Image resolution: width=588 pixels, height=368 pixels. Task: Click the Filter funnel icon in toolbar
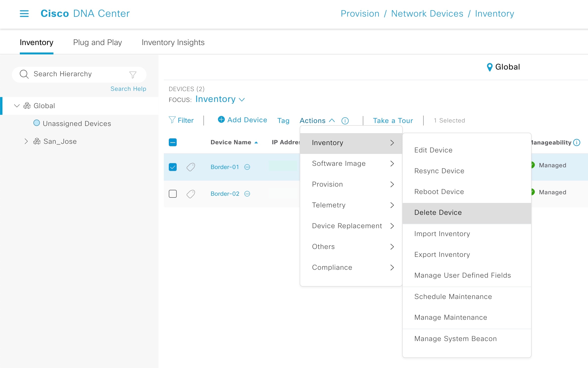(x=172, y=120)
